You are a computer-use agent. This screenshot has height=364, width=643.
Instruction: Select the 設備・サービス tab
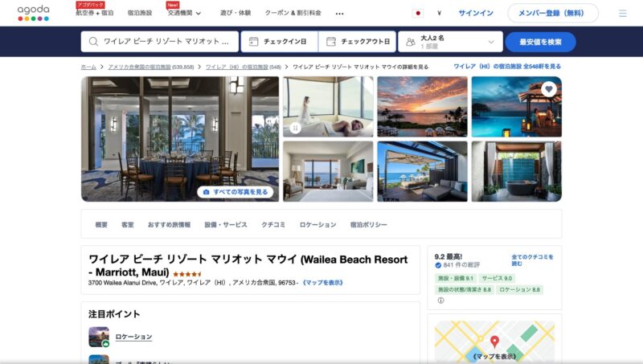[226, 225]
